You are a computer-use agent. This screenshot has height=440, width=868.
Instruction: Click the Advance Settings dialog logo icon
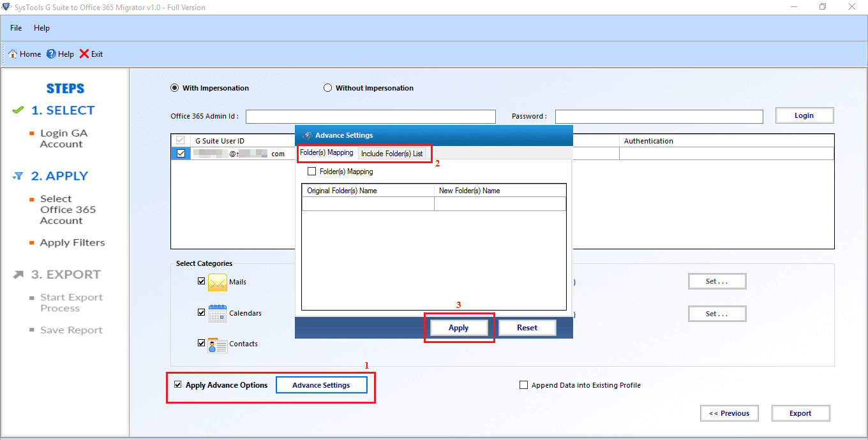click(x=307, y=135)
